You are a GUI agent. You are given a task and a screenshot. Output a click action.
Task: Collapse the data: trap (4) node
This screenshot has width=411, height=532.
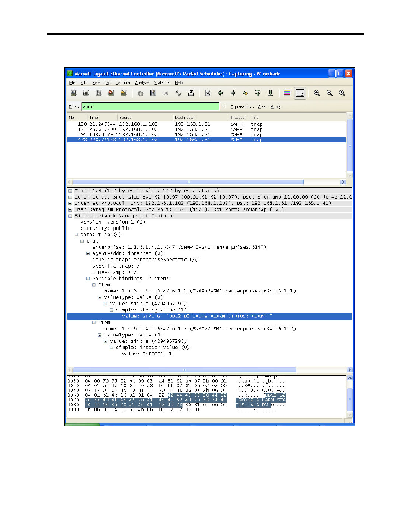pos(76,235)
